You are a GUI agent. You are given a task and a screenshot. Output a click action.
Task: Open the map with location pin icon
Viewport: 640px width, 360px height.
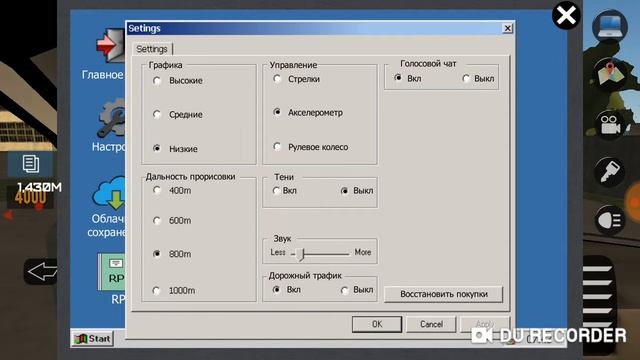[x=610, y=75]
